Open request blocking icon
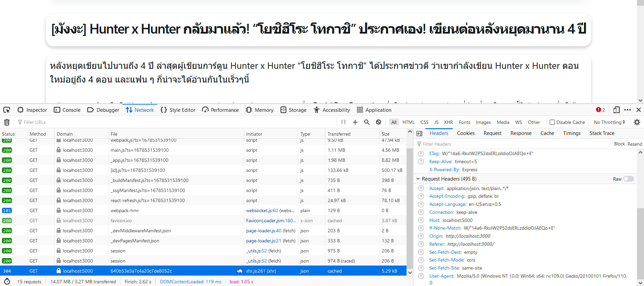The image size is (644, 286). click(379, 122)
